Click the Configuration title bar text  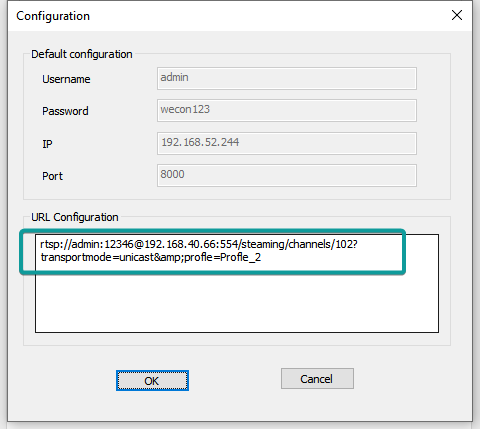53,16
